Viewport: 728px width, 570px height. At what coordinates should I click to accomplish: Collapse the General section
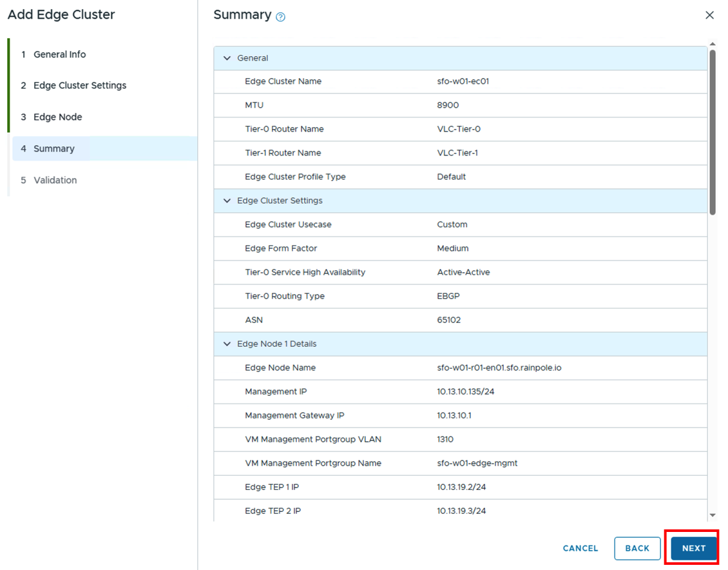[227, 57]
